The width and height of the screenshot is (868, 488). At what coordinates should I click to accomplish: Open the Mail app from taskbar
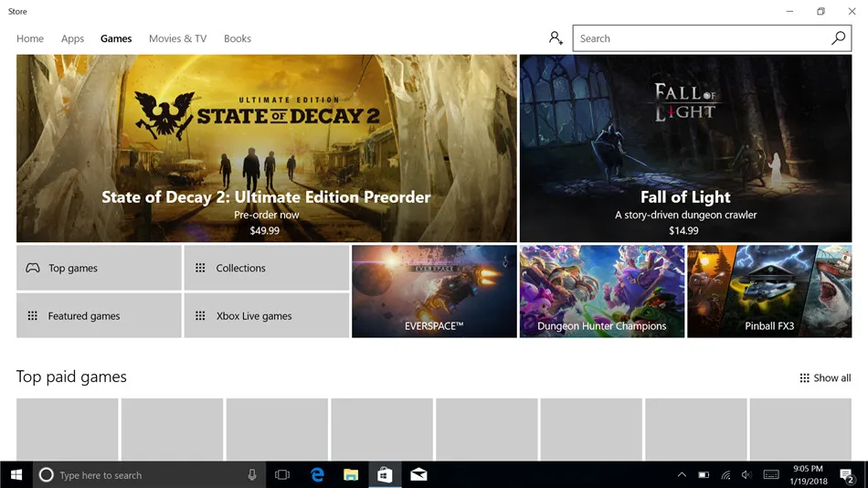tap(418, 474)
